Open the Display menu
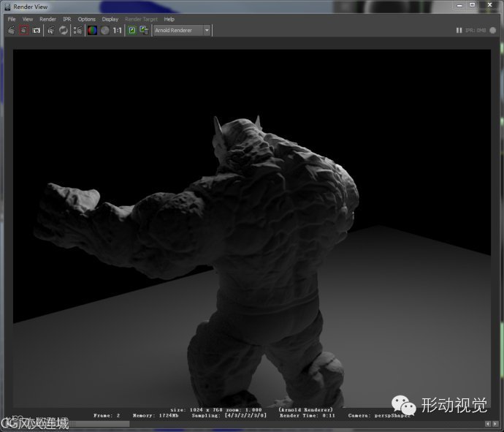The image size is (504, 432). 110,19
